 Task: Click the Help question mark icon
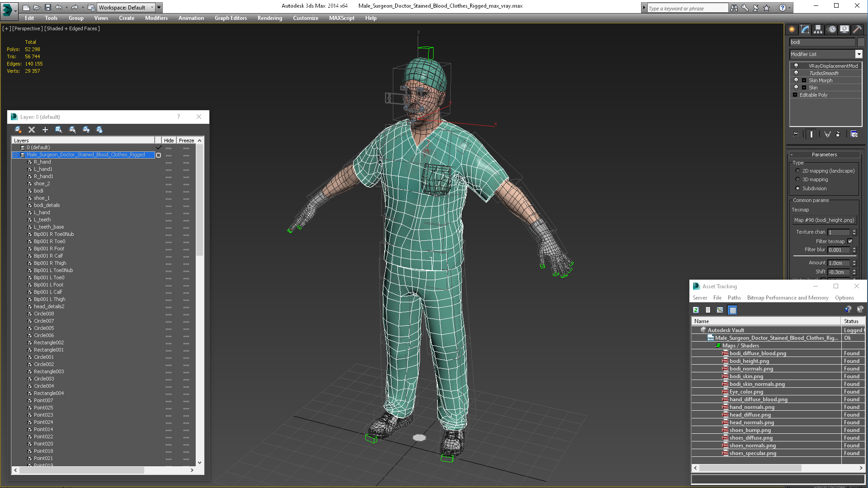pyautogui.click(x=783, y=8)
